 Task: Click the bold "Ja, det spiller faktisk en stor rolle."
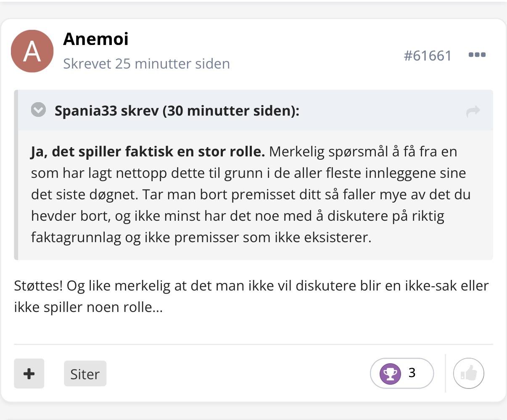coord(148,152)
